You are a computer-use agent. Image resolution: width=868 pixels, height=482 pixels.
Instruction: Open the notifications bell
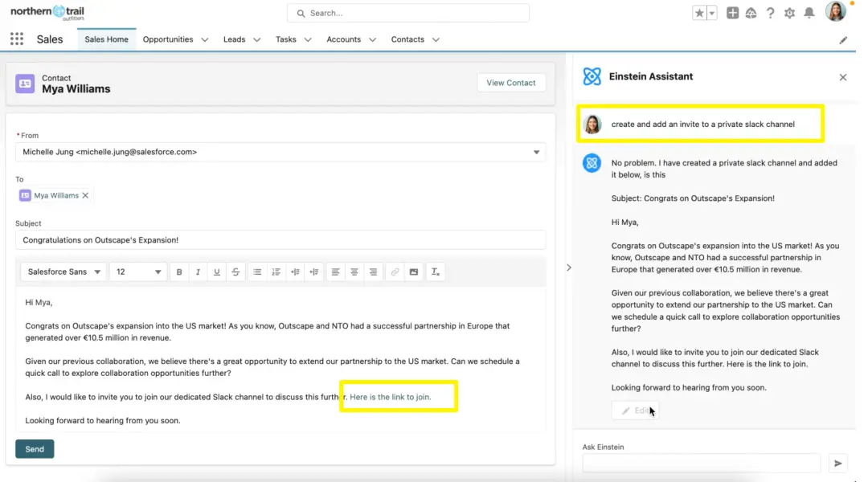tap(809, 13)
